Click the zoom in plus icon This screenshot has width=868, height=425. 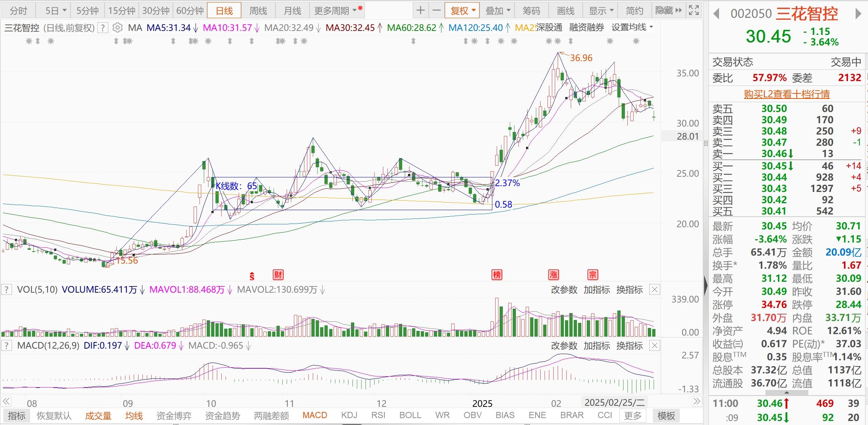point(420,11)
